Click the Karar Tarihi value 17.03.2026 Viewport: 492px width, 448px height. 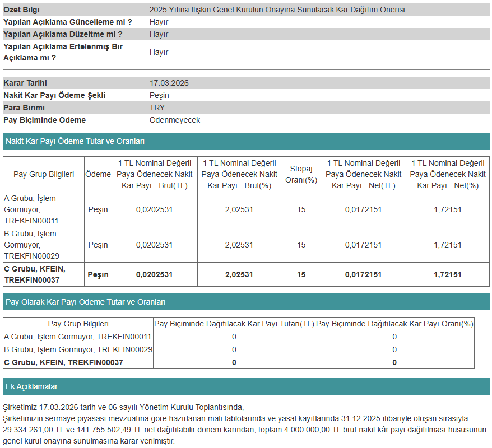tap(169, 83)
